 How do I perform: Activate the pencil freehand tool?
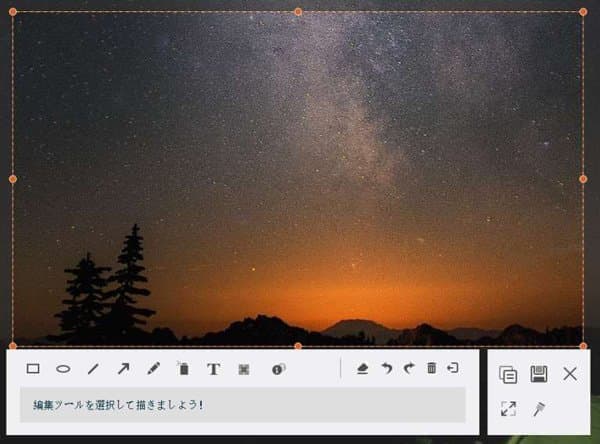[x=153, y=369]
